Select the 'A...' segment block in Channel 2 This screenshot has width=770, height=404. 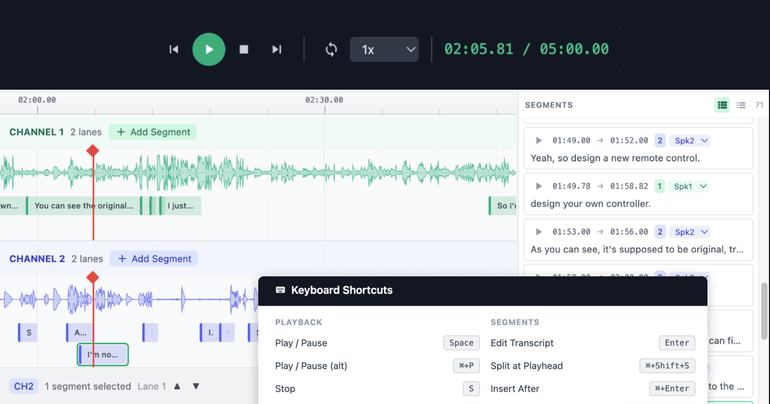tap(79, 332)
